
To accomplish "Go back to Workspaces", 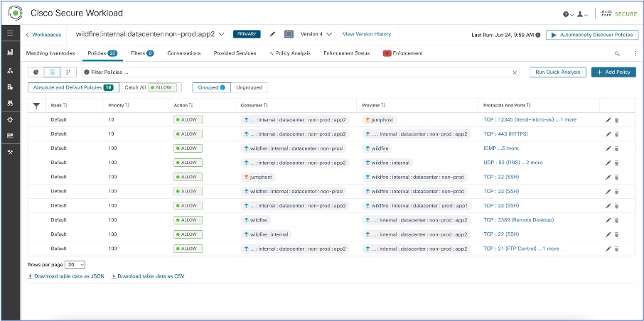I will pos(43,35).
